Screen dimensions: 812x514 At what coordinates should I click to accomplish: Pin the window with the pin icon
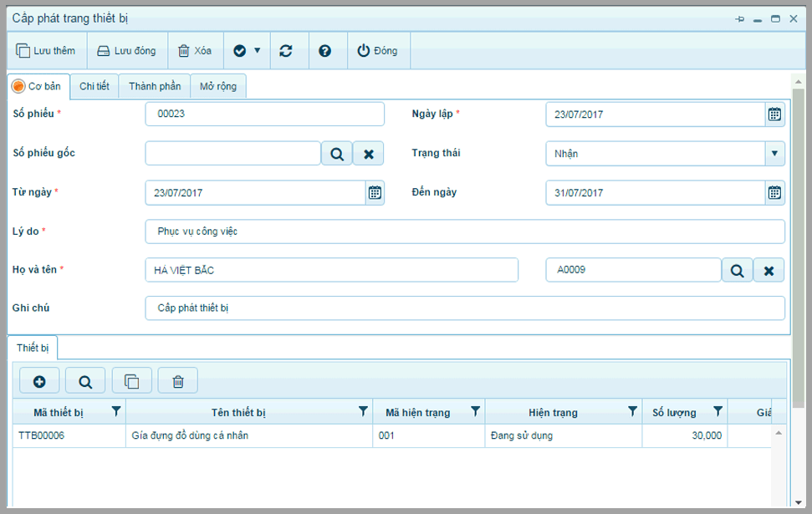(x=739, y=19)
